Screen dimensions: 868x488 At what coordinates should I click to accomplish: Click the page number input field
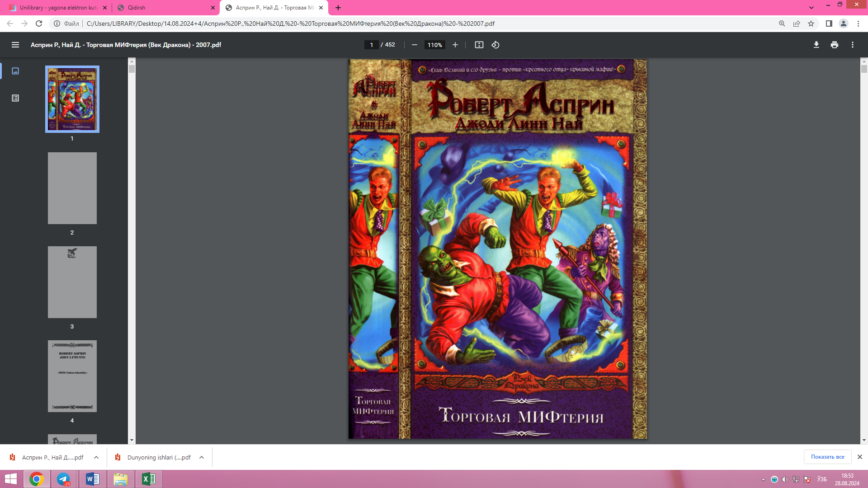(x=371, y=45)
